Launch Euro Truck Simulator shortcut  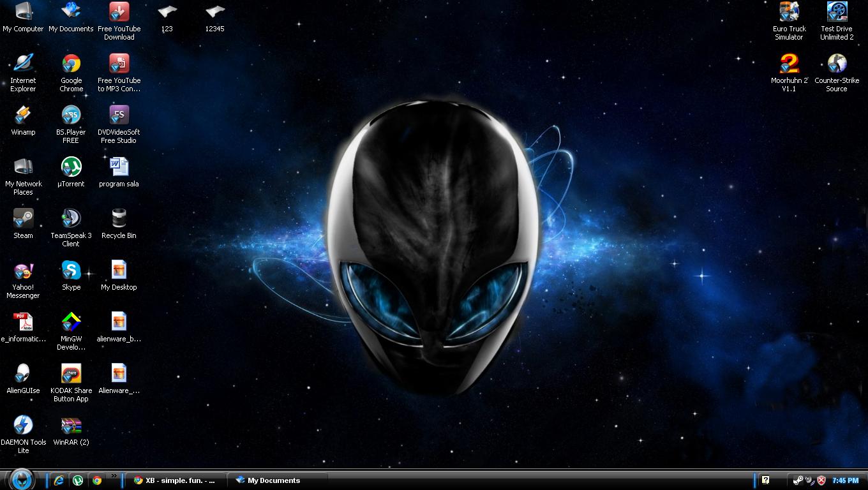click(x=789, y=21)
